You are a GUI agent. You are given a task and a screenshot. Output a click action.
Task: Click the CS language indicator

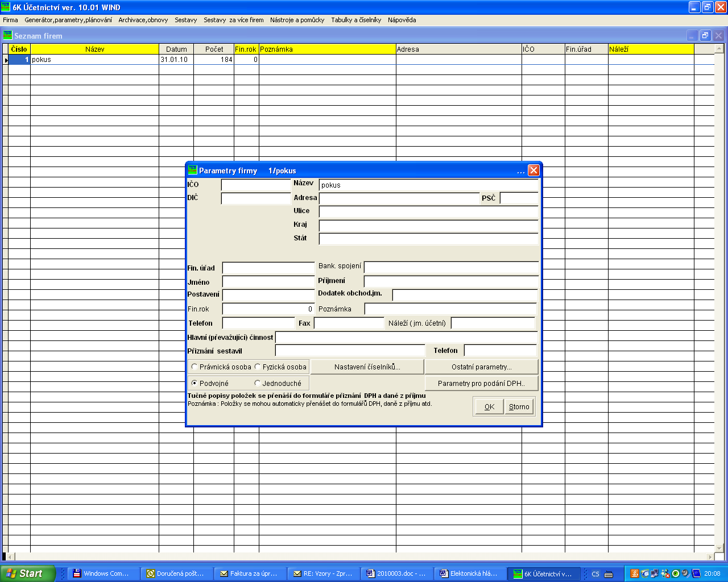595,574
